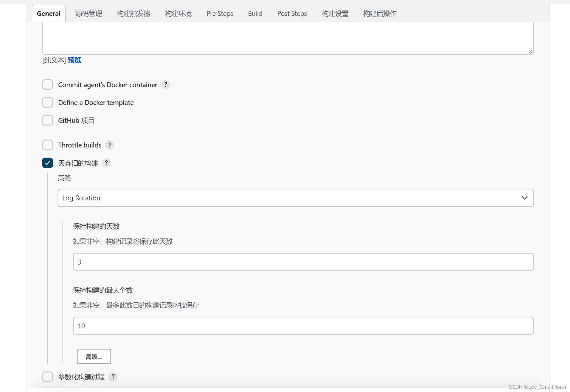Screen dimensions: 570x392
Task: Click the 预览 link
Action: coord(74,60)
